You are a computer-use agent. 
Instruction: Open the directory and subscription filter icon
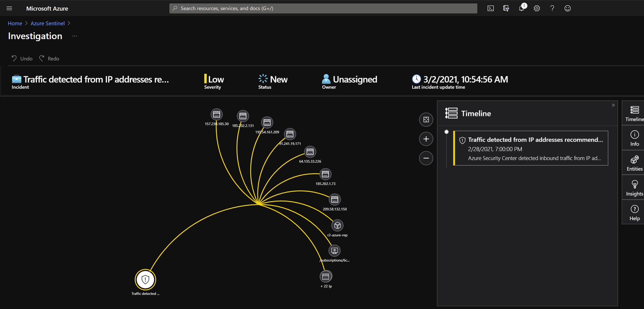[x=506, y=8]
